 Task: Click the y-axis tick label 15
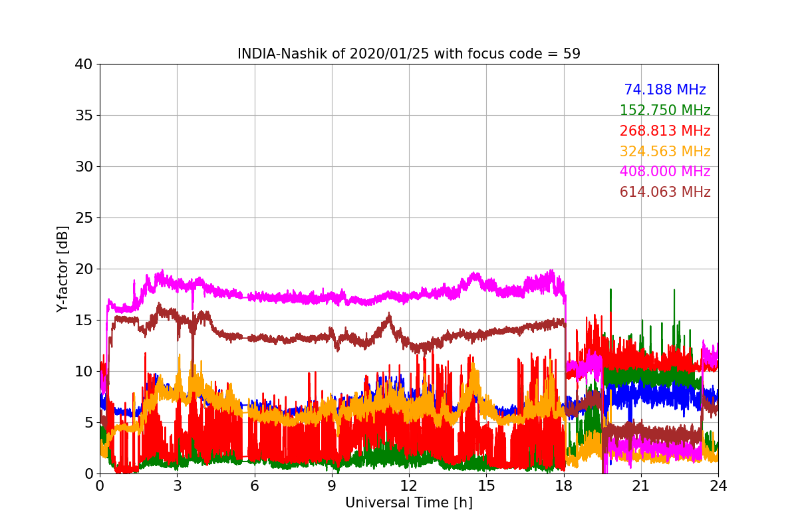[84, 321]
